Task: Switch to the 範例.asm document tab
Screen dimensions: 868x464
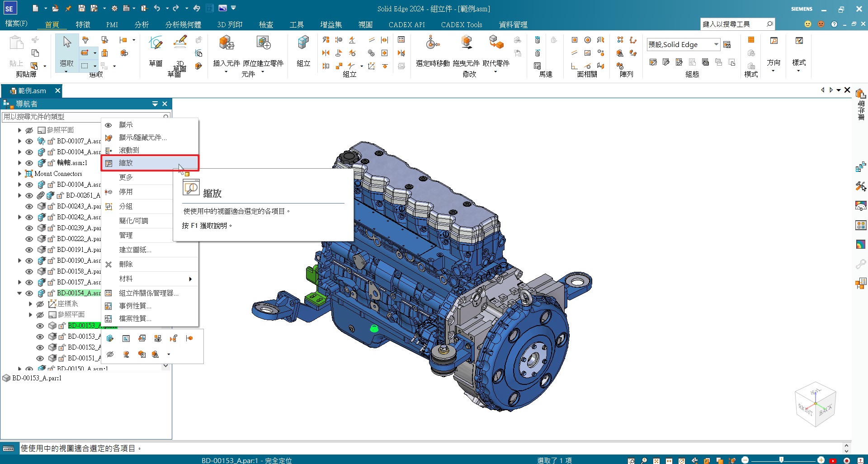Action: [32, 90]
